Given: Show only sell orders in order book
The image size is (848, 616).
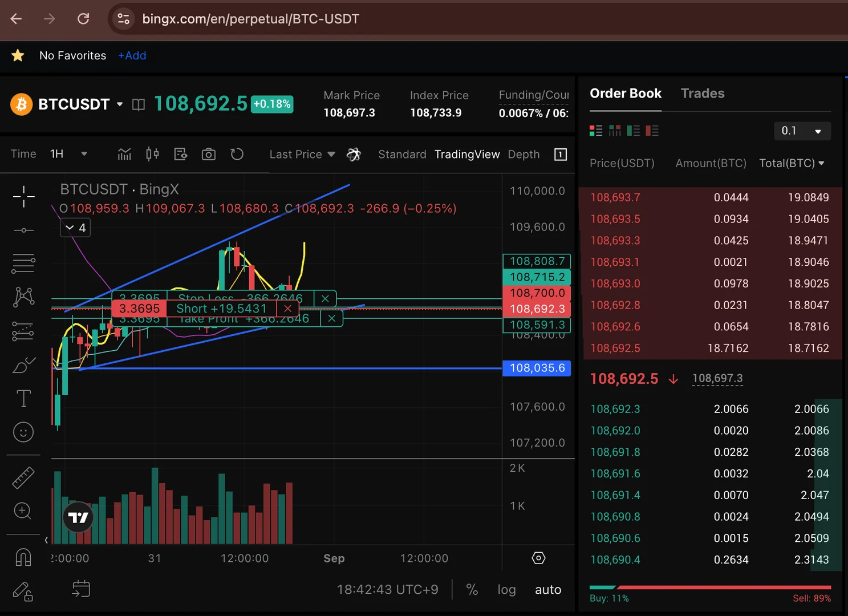Looking at the screenshot, I should 652,131.
